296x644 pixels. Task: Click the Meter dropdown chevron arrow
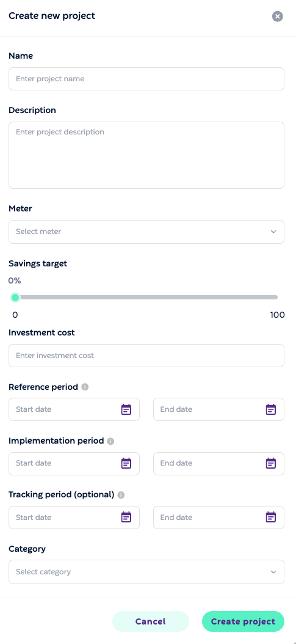(273, 232)
